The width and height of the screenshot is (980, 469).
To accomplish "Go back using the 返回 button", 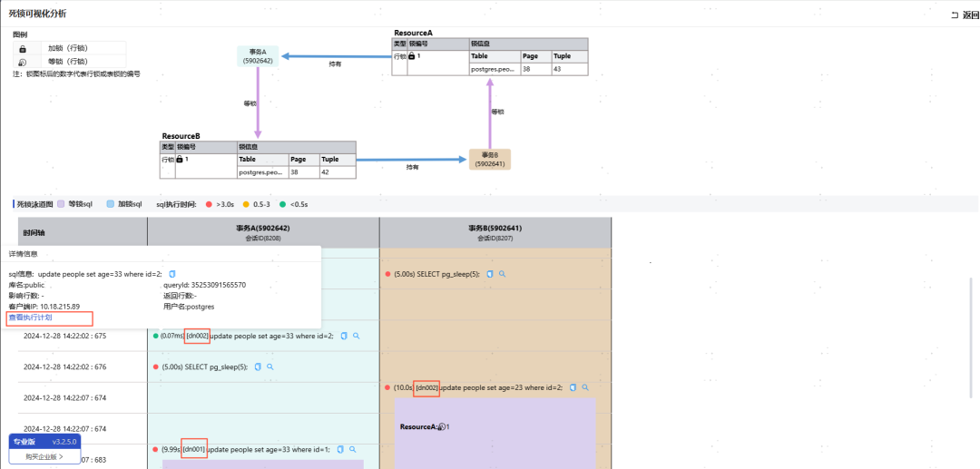I will 965,15.
